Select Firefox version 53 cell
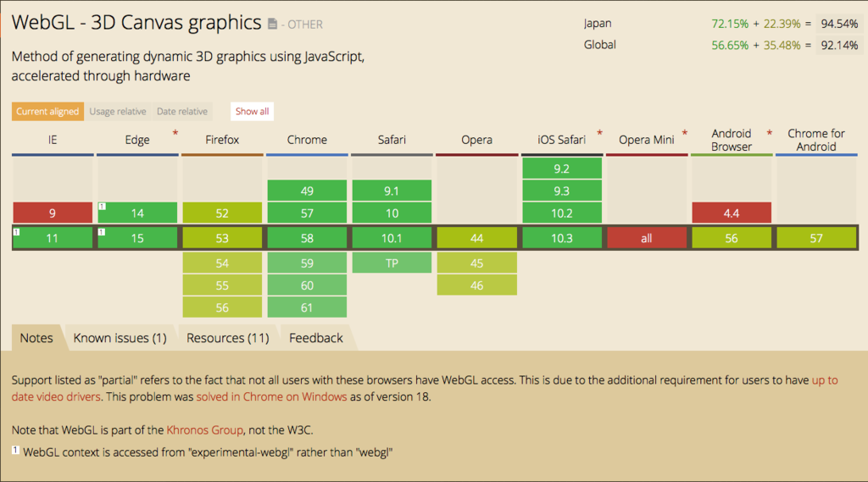 coord(222,239)
